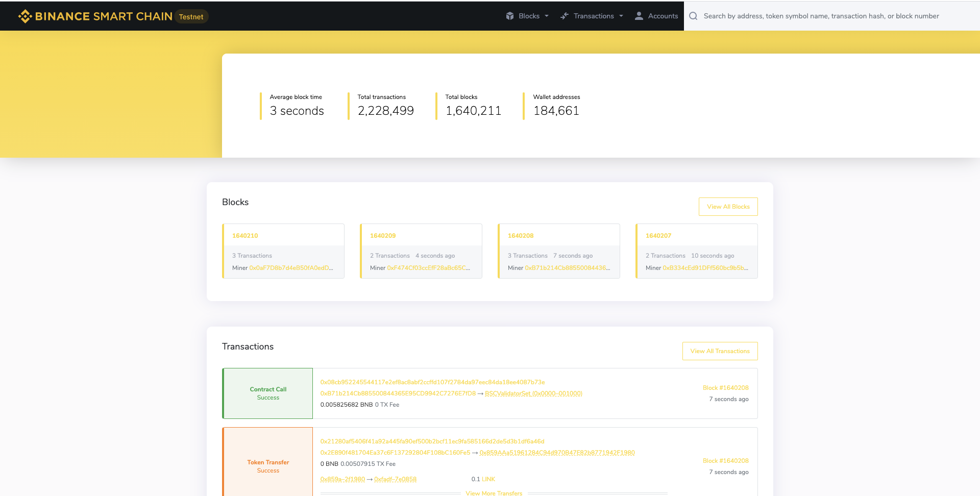The image size is (980, 496).
Task: Click the Transactions arrows icon in navbar
Action: (x=564, y=16)
